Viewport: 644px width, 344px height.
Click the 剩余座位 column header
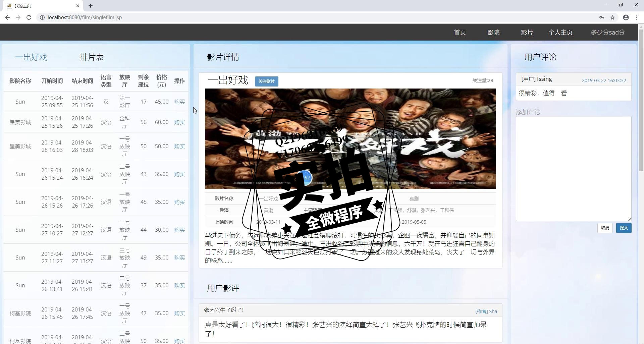coord(143,81)
